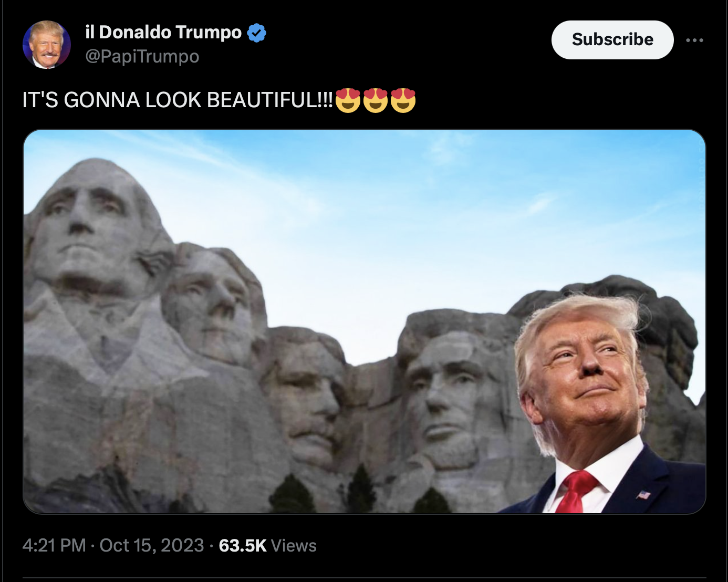Viewport: 728px width, 582px height.
Task: Visit the @PapiTrumpo handle link
Action: 142,56
